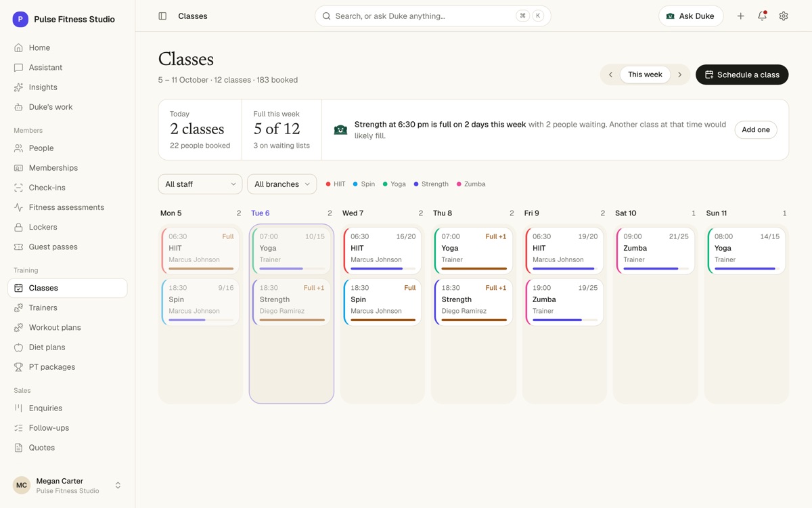This screenshot has width=812, height=508.
Task: Click the Full this week 5 of 12 stat
Action: point(281,130)
